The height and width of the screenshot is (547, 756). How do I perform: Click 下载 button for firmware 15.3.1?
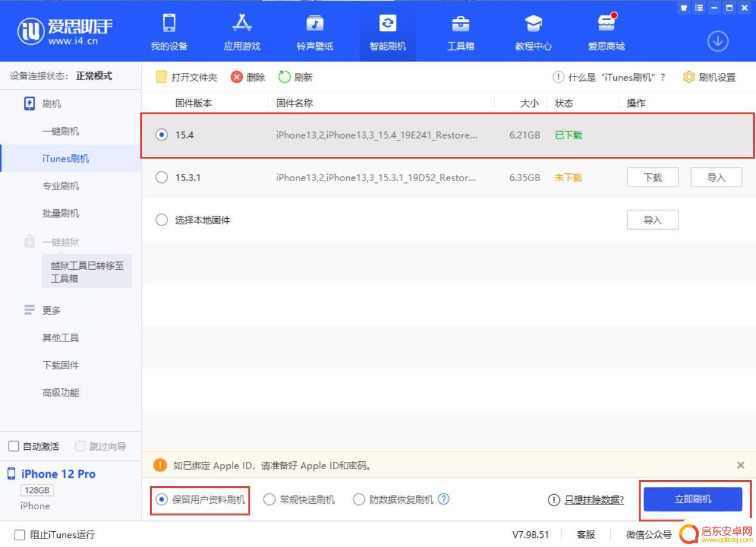653,177
